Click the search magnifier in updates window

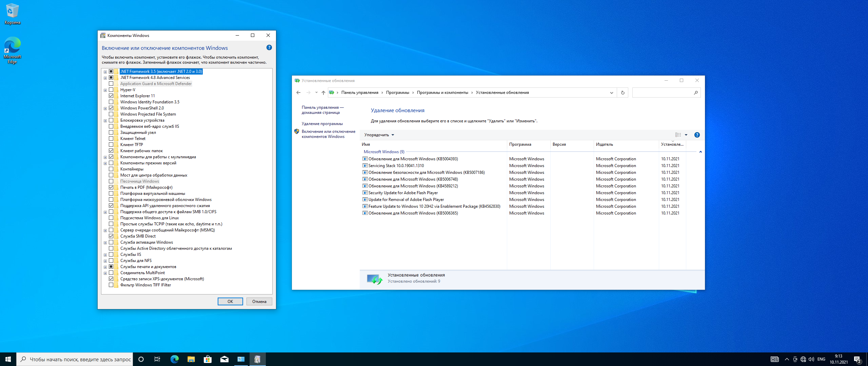(x=696, y=93)
